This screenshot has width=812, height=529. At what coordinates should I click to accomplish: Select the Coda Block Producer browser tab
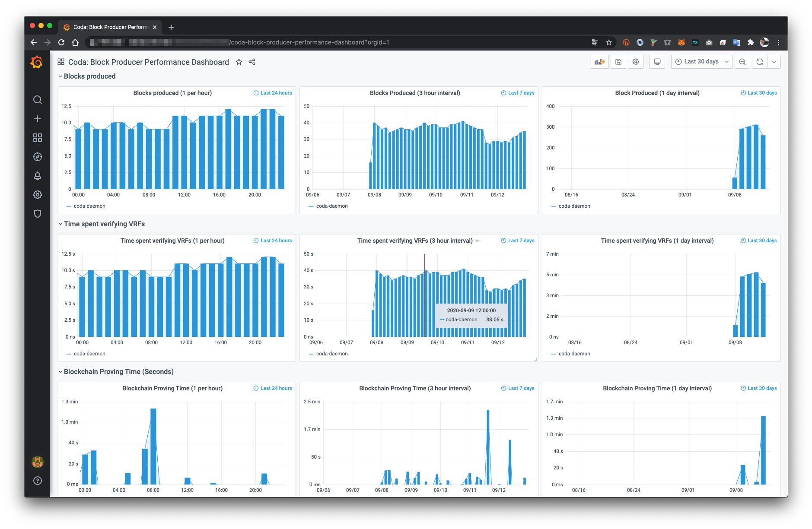pyautogui.click(x=110, y=27)
